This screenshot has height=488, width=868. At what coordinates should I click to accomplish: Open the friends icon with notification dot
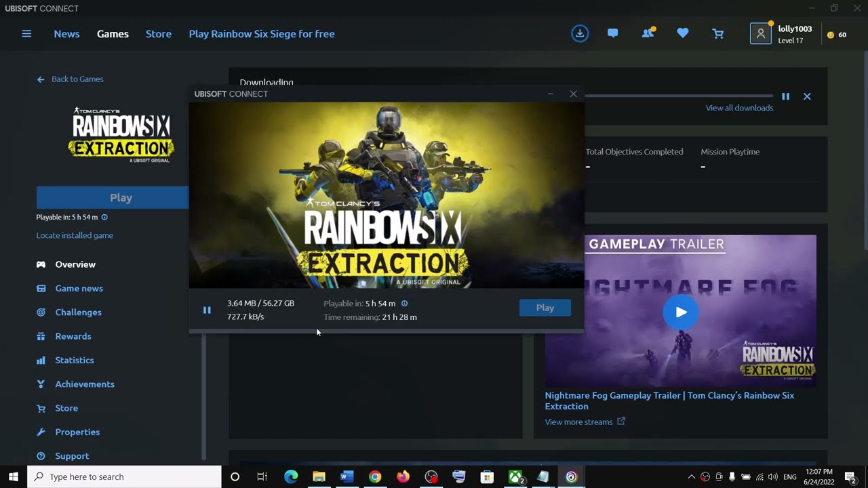point(648,33)
